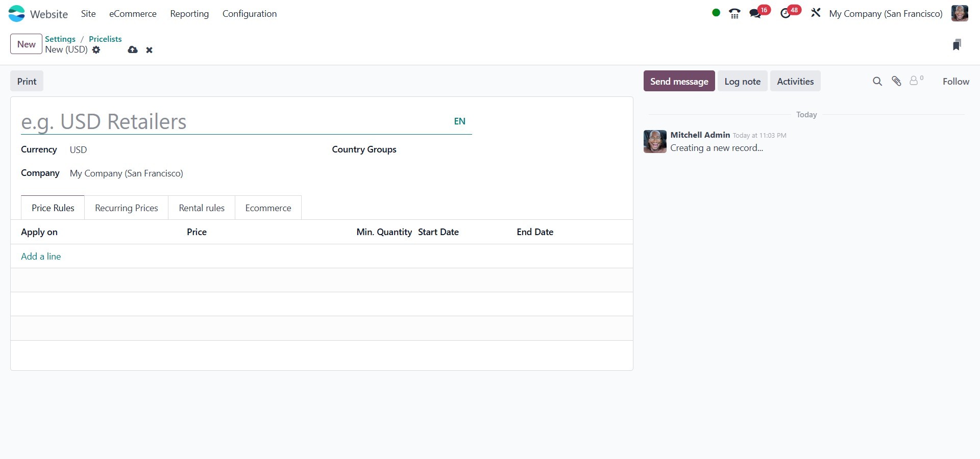Expand the company switcher in navbar
980x459 pixels.
click(886, 14)
